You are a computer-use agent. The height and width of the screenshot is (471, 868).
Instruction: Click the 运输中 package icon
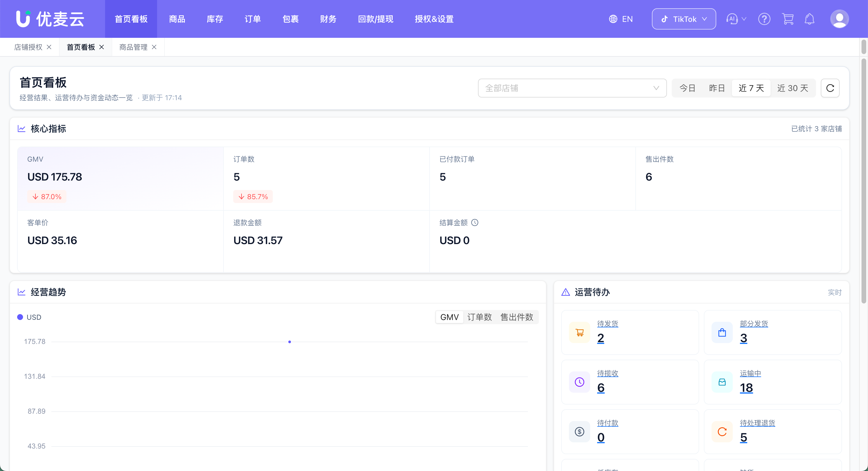point(722,382)
